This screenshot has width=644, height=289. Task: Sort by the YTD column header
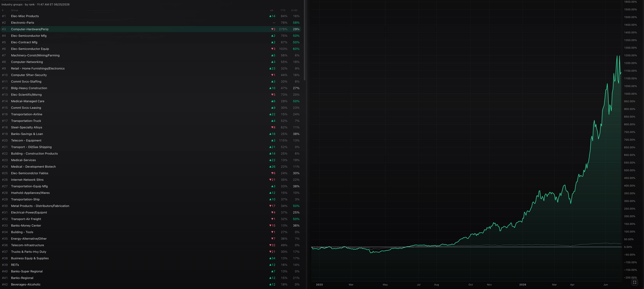(283, 10)
